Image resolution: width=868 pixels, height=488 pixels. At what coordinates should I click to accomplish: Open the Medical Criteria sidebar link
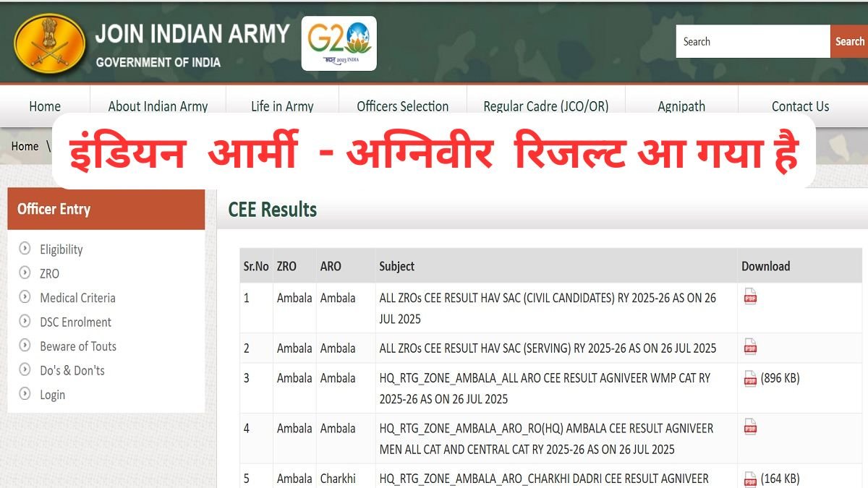pos(77,298)
